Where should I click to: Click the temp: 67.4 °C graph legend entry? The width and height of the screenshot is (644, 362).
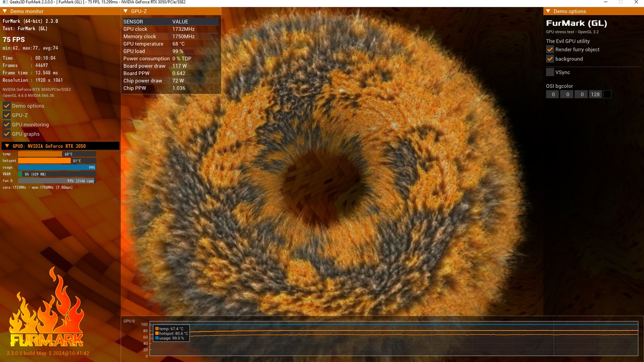coord(169,329)
